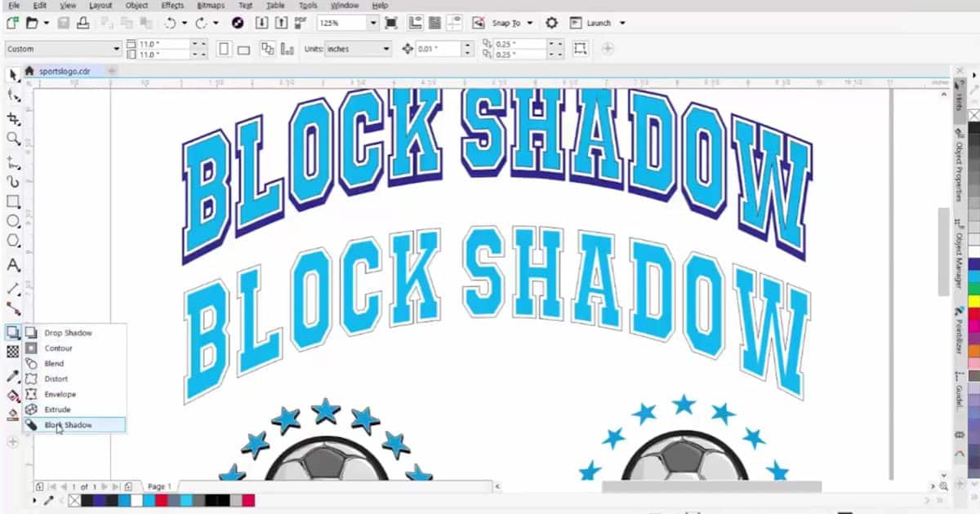Open the Bitmaps menu
Image resolution: width=980 pixels, height=514 pixels.
210,5
